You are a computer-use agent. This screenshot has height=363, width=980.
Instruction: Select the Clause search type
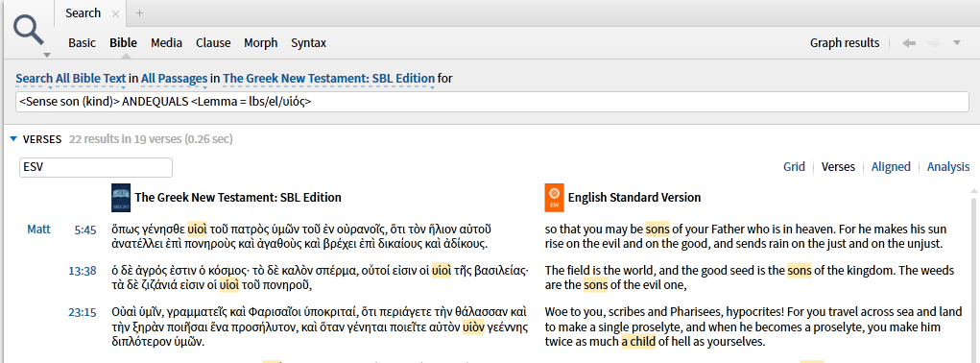213,43
